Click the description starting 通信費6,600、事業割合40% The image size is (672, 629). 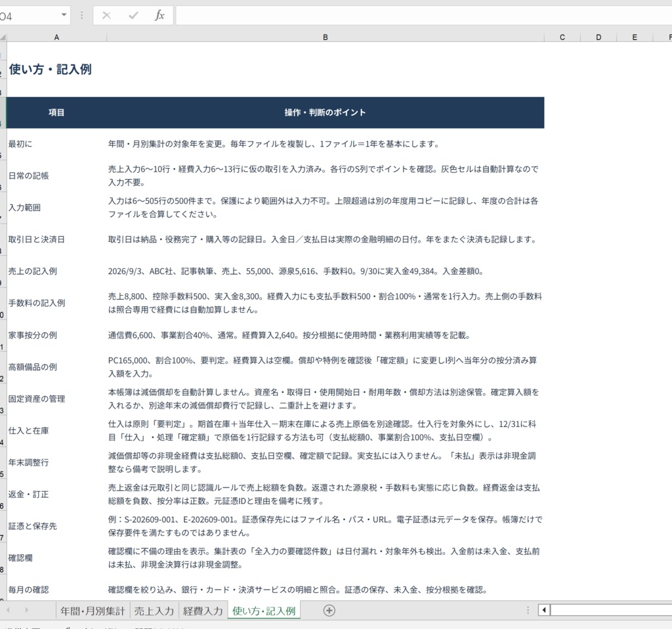coord(325,335)
